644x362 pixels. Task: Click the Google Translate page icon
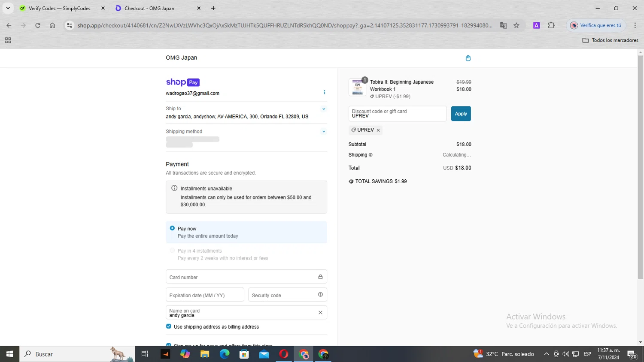point(503,25)
